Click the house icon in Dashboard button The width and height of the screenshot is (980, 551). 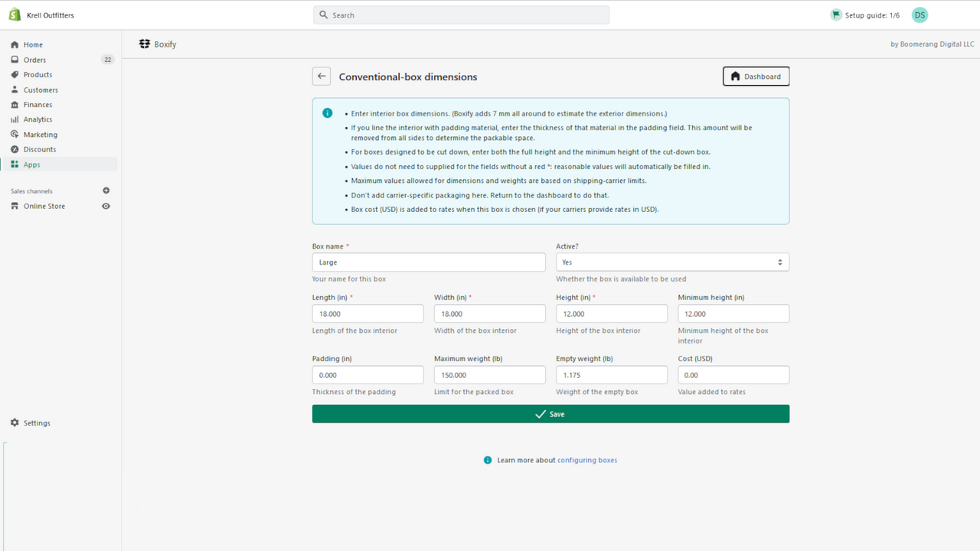point(736,77)
